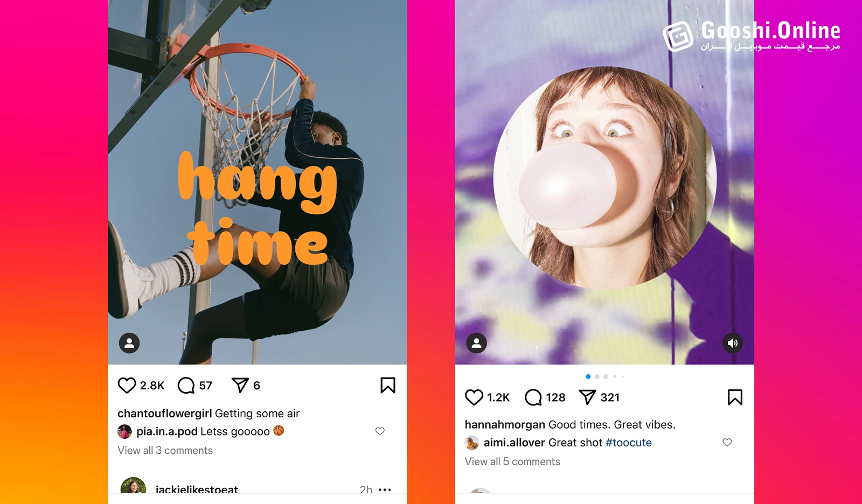Open more options for jackielikestoeat post

point(385,489)
